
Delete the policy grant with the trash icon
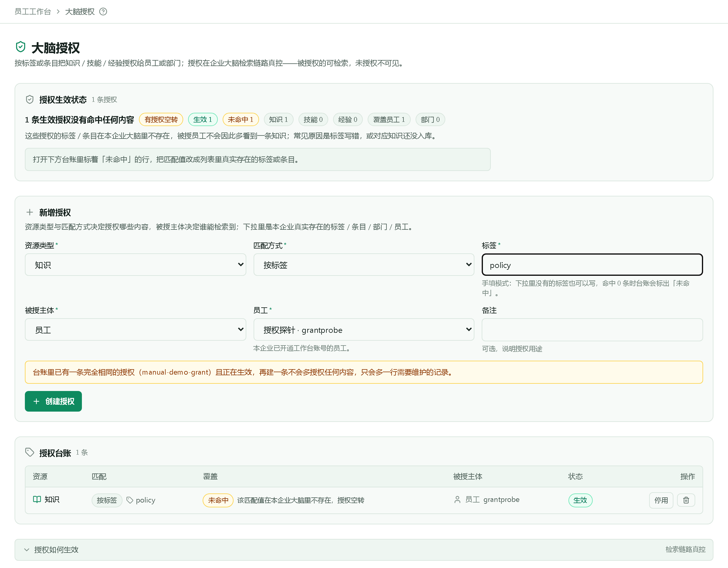686,500
